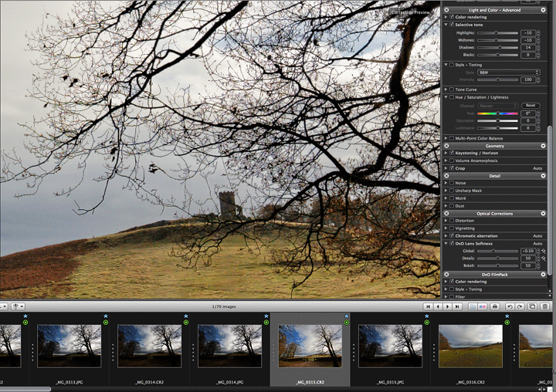Expand the Noise section

coord(446,183)
